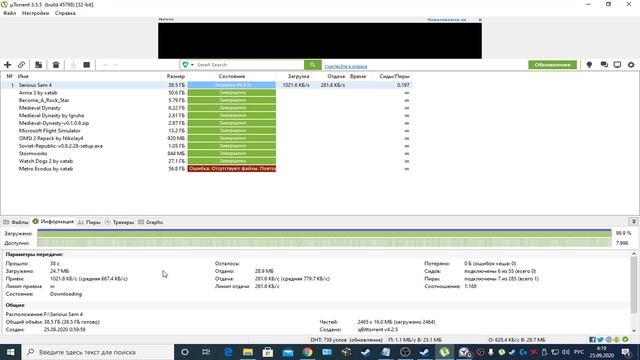
Task: Sort torrents by the Загрузка column header
Action: click(x=298, y=76)
